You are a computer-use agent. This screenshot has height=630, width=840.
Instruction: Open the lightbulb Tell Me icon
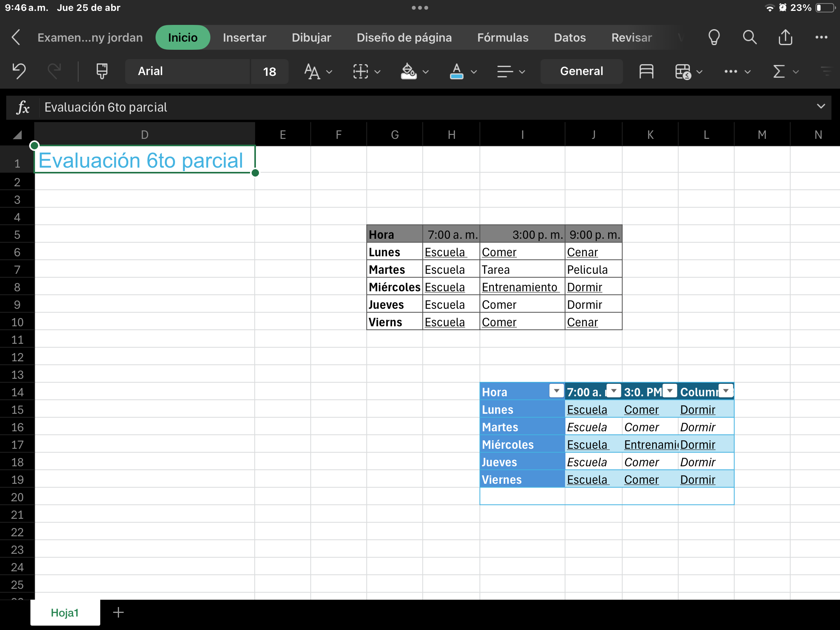coord(714,38)
